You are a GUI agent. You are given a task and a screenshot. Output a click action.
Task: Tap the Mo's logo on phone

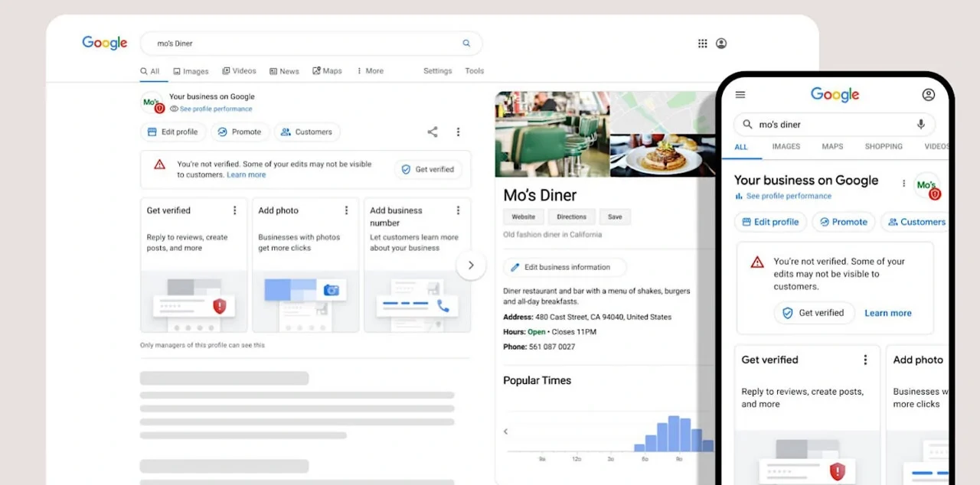[927, 186]
